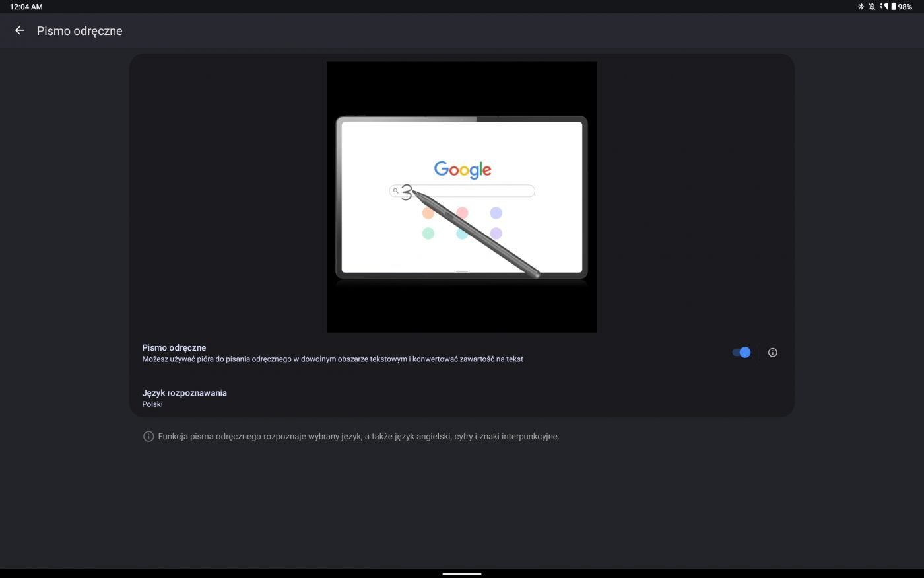Click the footer info icon beside 'Funkcja pisma'
This screenshot has width=924, height=578.
point(148,437)
